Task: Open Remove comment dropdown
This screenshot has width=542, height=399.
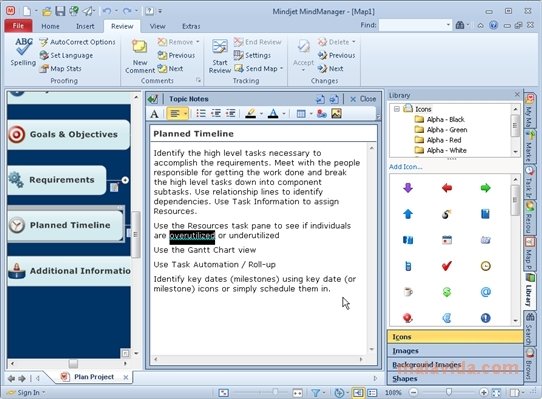Action: [x=198, y=42]
